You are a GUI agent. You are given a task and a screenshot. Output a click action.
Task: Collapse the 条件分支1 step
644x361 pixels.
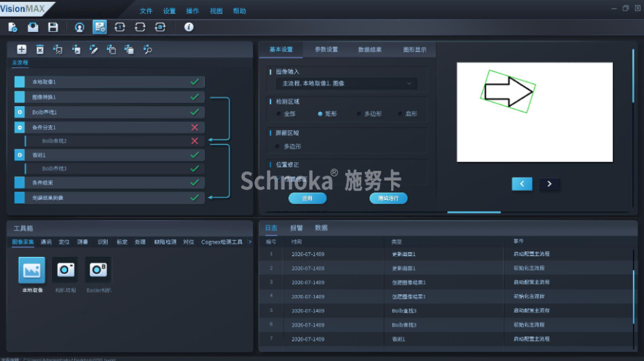click(x=19, y=127)
